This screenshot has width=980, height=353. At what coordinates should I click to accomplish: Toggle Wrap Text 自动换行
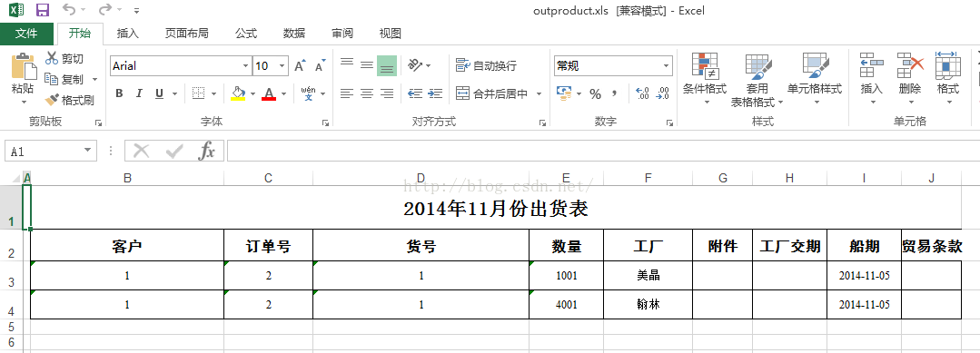pos(486,65)
